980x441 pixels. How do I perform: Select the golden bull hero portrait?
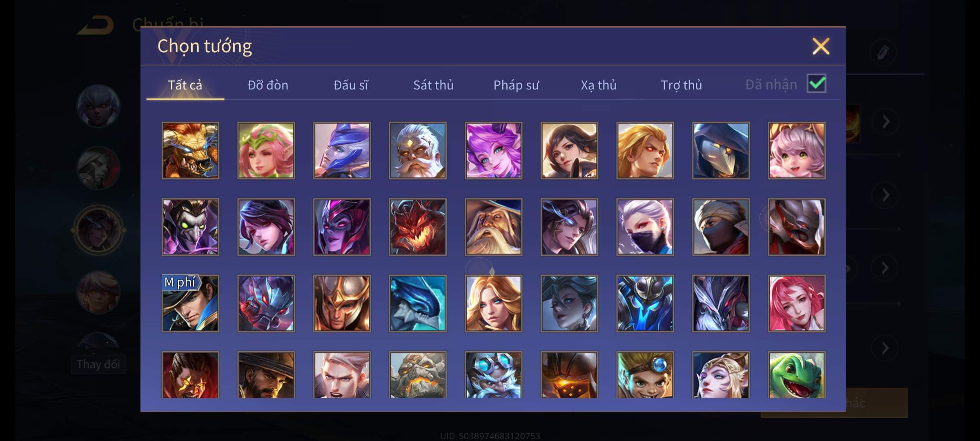190,150
